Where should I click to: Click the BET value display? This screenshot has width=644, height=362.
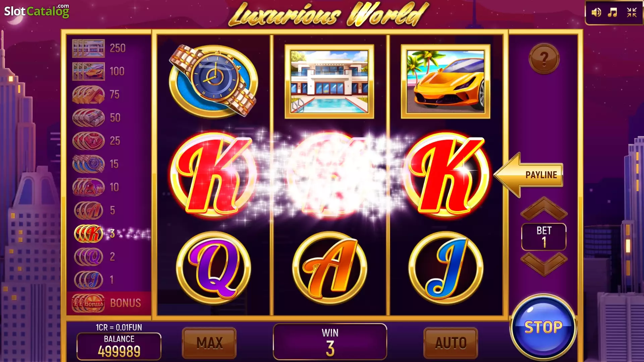(544, 237)
